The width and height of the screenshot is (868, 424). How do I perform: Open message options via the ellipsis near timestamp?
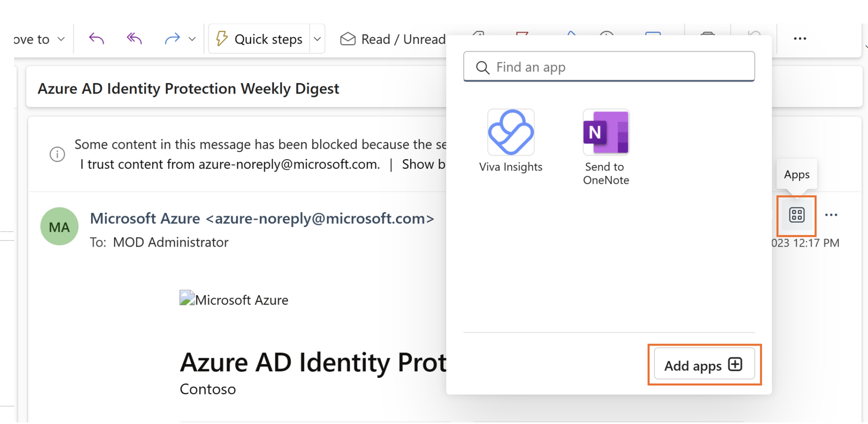pyautogui.click(x=832, y=215)
